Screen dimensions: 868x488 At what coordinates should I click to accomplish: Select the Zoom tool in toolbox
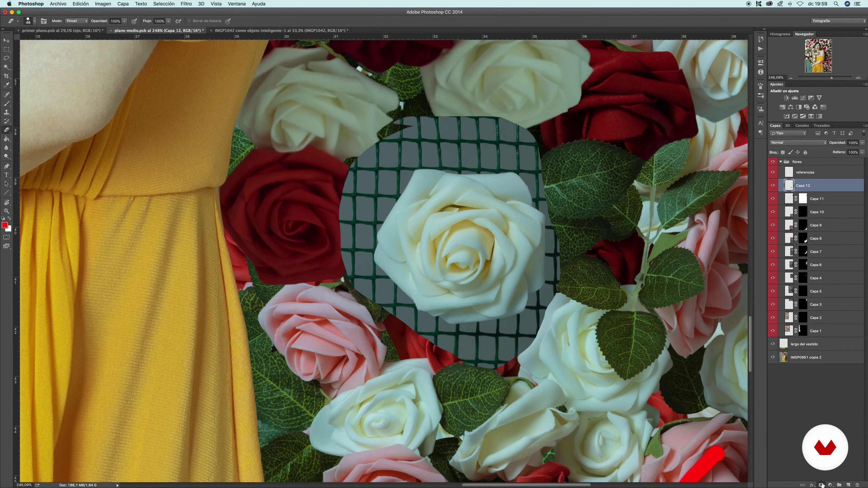6,211
